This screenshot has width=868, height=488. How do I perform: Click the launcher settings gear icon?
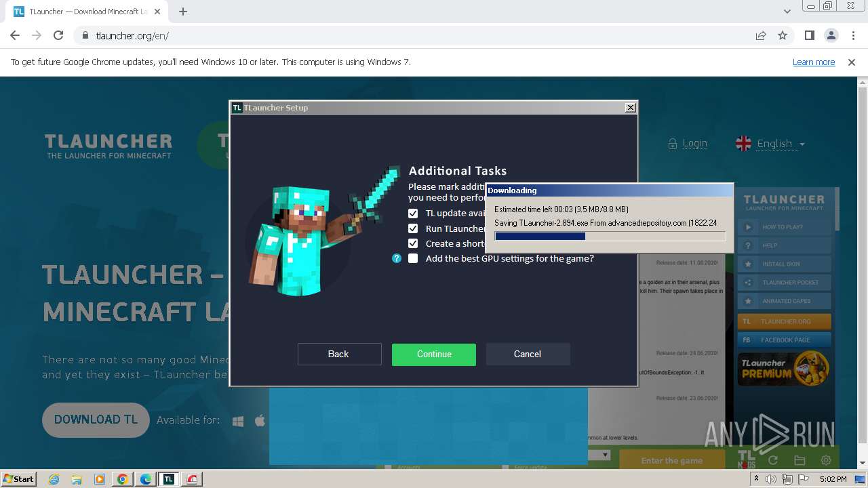click(826, 460)
